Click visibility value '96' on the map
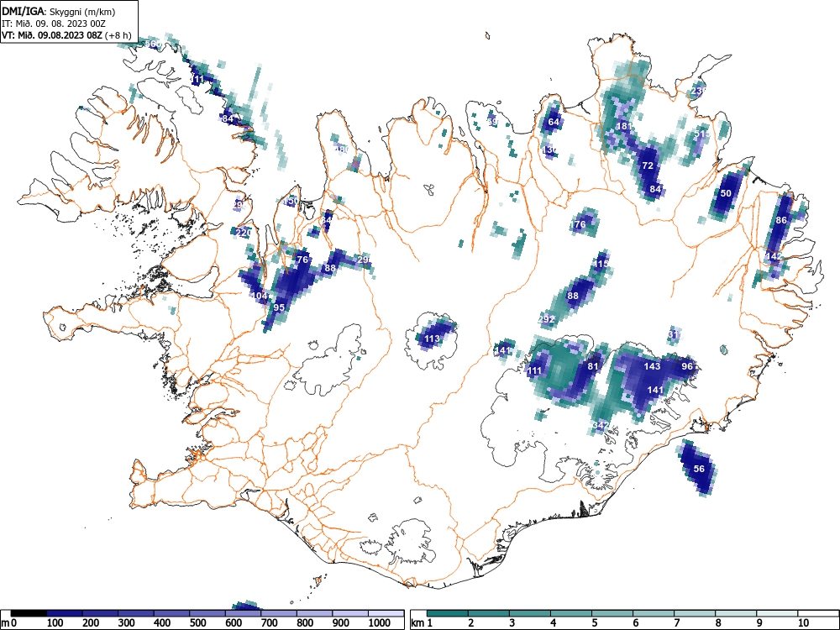 [687, 366]
